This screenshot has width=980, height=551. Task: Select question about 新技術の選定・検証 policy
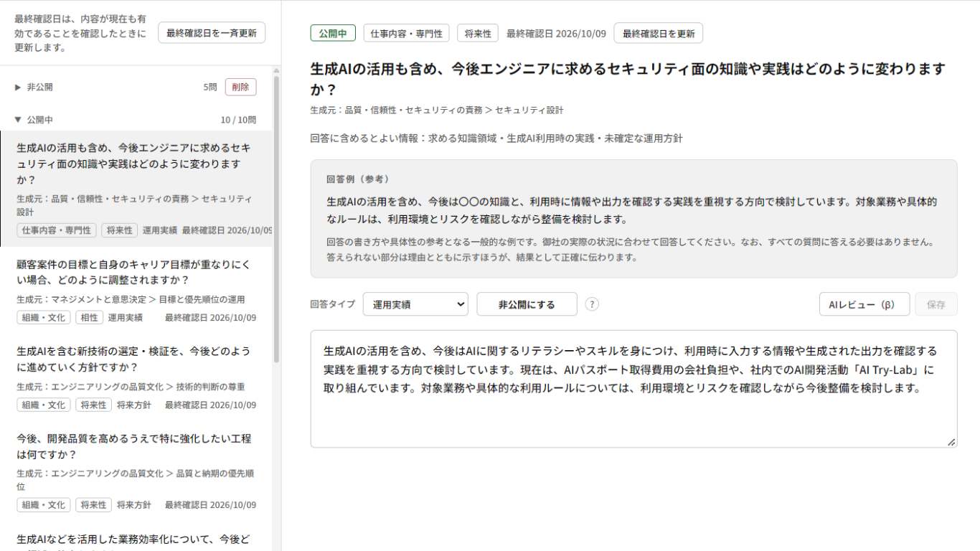click(136, 377)
